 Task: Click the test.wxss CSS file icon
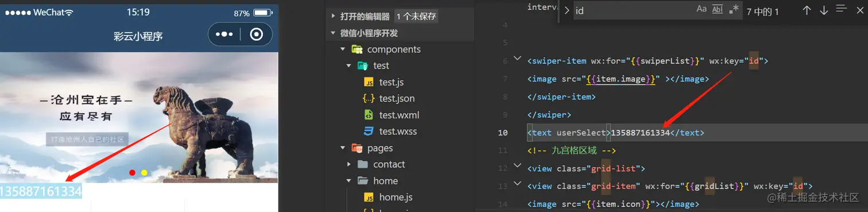[369, 131]
